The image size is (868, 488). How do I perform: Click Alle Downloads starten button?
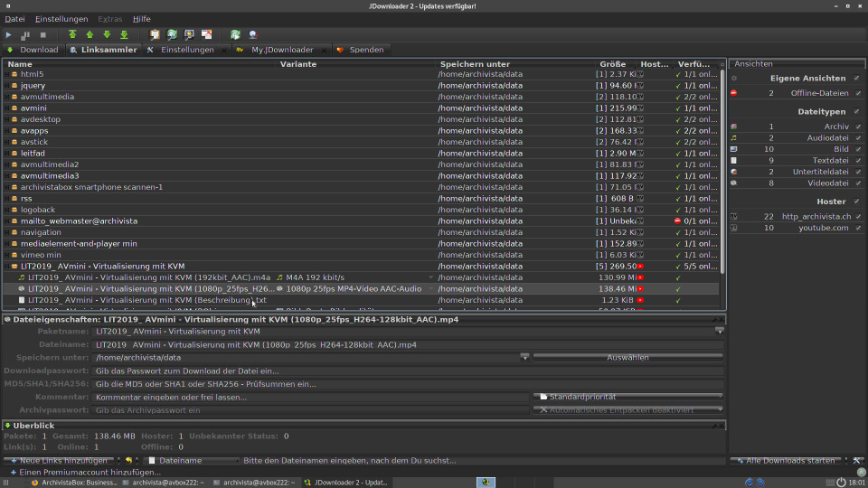click(786, 460)
